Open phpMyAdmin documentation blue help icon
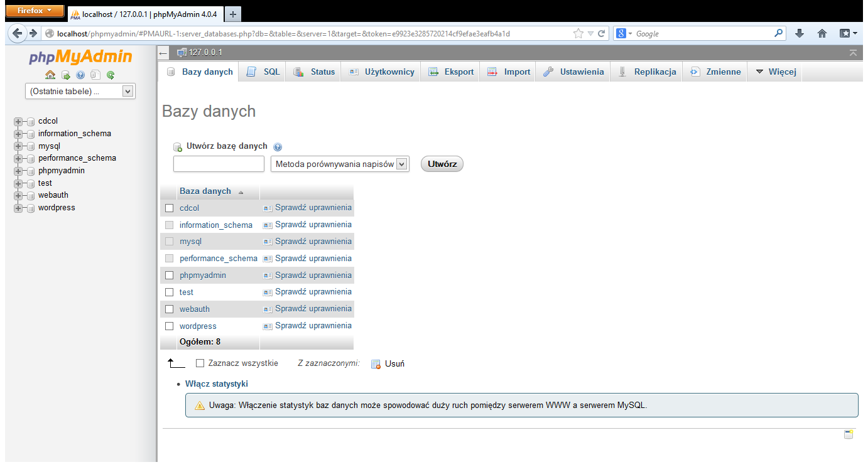This screenshot has height=467, width=868. (x=80, y=75)
